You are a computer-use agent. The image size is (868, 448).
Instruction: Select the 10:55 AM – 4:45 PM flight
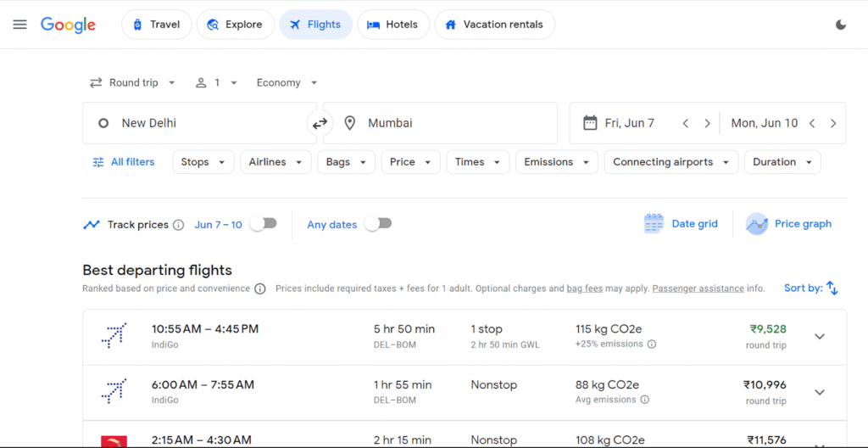tap(465, 337)
